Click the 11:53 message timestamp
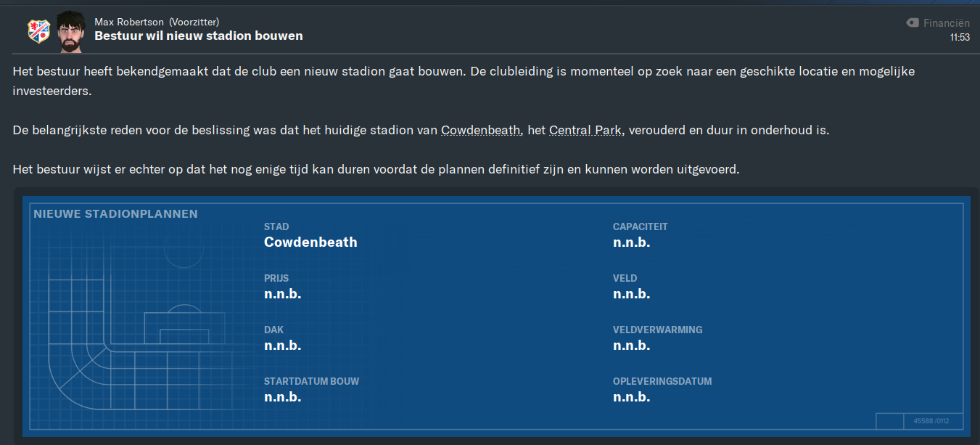Screen dimensions: 980x445 [x=960, y=38]
